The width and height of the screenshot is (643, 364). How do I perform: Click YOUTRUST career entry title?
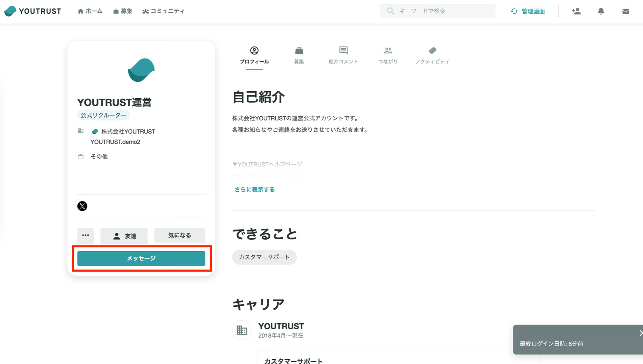tap(281, 326)
